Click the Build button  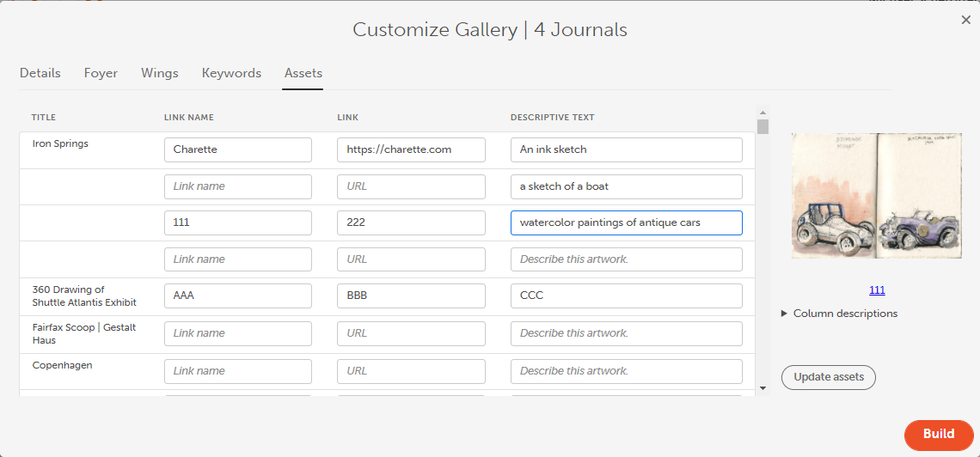939,435
